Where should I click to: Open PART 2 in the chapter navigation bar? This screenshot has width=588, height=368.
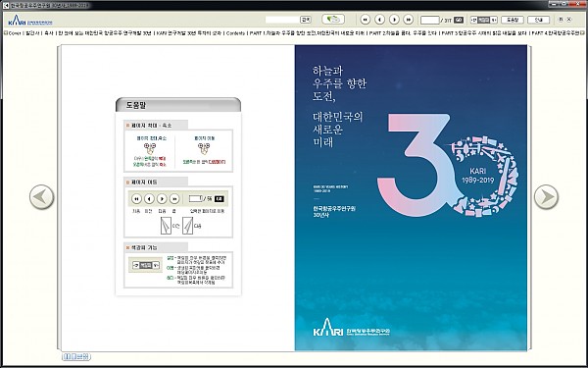(403, 33)
